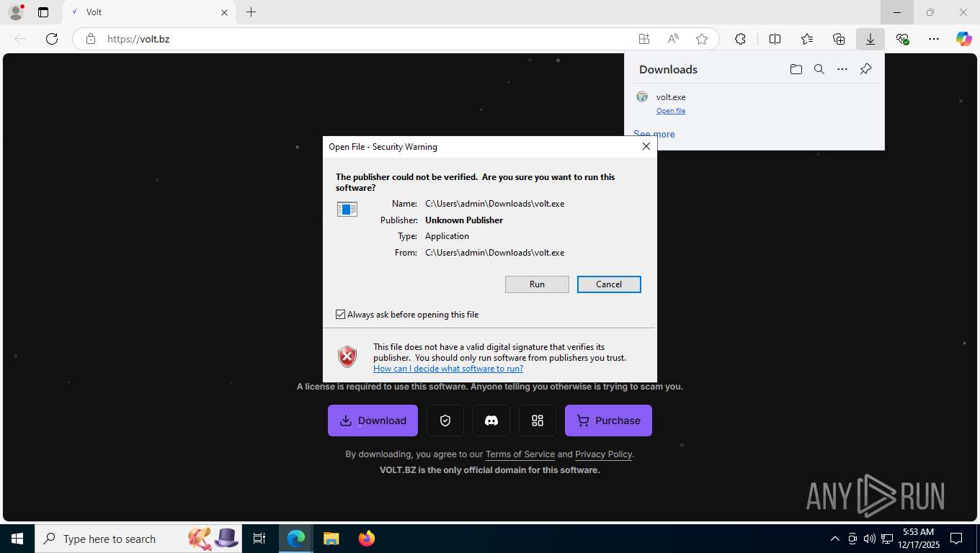Viewport: 980px width, 553px height.
Task: View site information lock icon
Action: [x=91, y=39]
